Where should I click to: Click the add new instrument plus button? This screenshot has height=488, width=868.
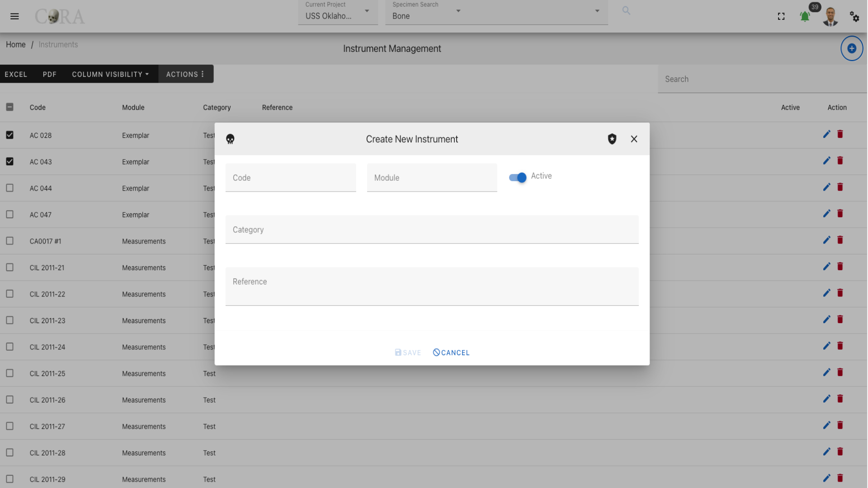click(852, 48)
